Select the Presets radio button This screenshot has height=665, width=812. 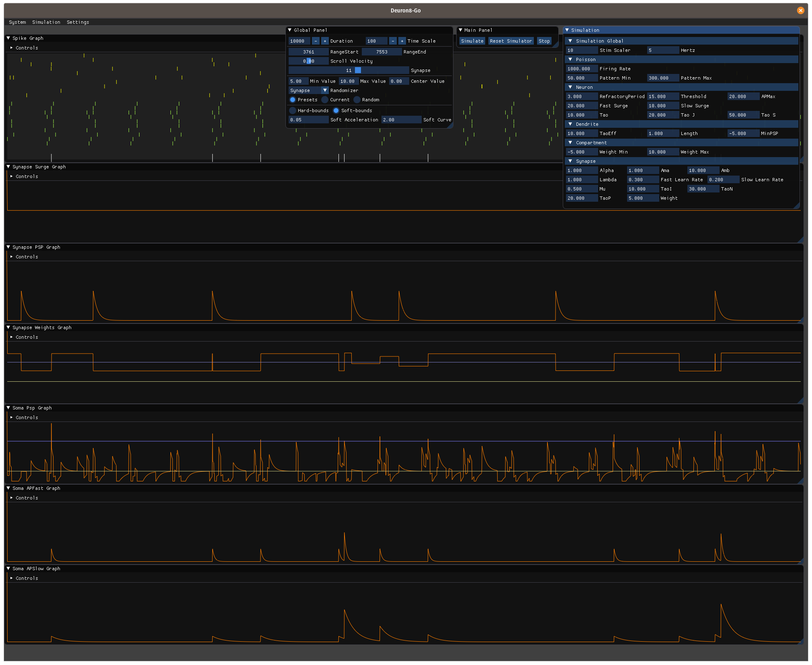[293, 100]
